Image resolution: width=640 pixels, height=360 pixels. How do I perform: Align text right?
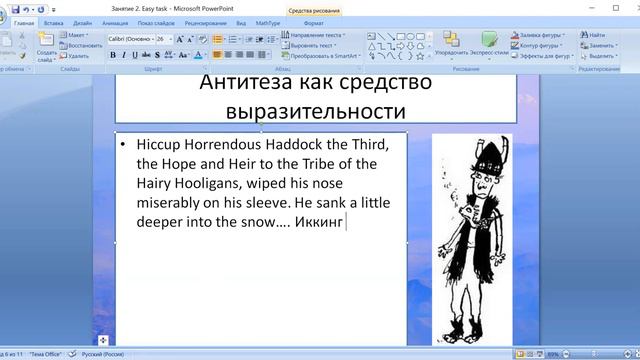coord(239,54)
